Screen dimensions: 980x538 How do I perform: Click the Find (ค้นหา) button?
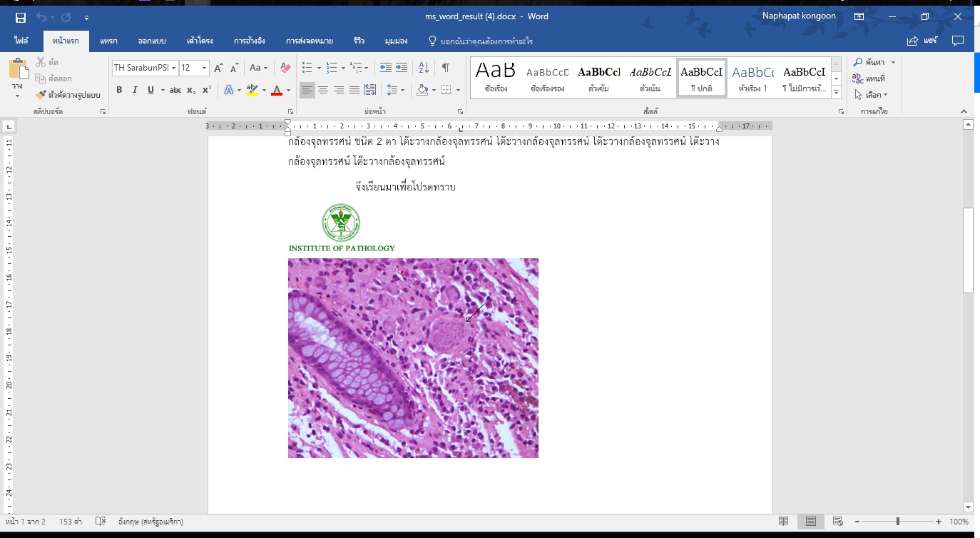point(869,63)
